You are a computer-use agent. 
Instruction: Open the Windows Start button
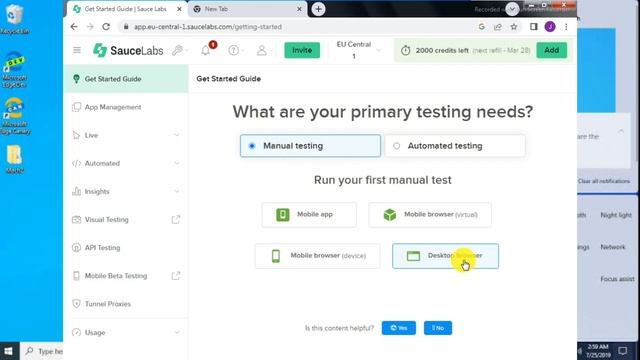point(9,351)
